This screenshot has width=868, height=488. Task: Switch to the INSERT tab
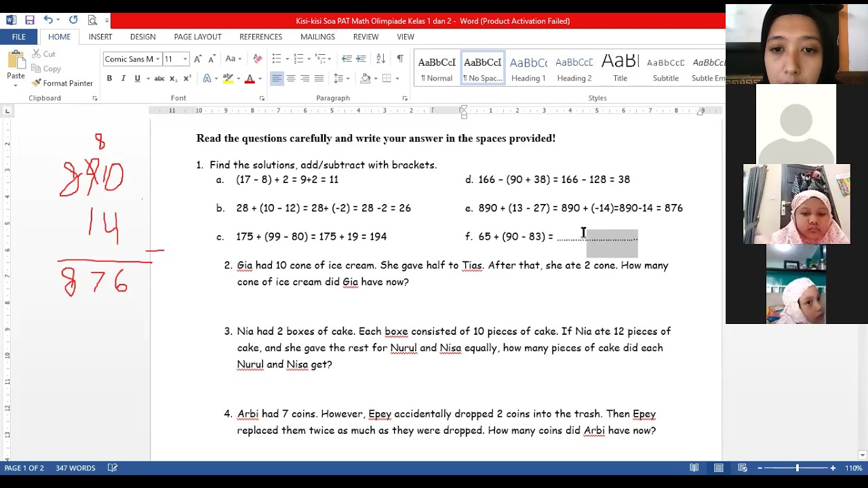100,37
